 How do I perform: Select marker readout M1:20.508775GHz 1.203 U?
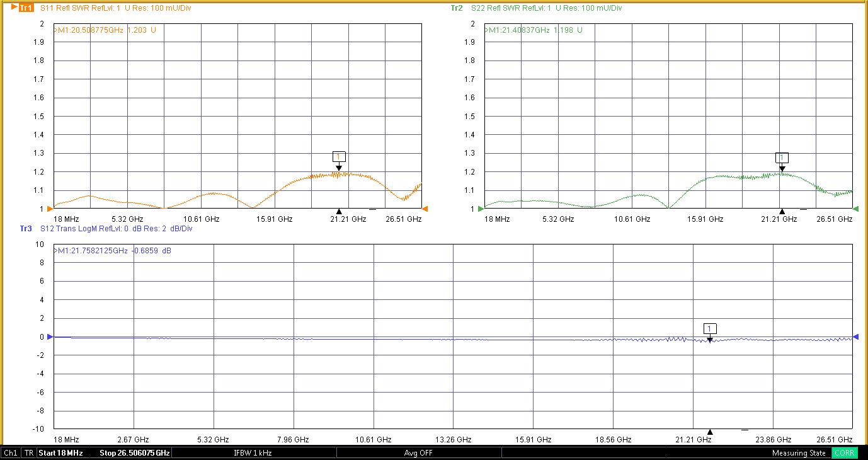pyautogui.click(x=105, y=30)
